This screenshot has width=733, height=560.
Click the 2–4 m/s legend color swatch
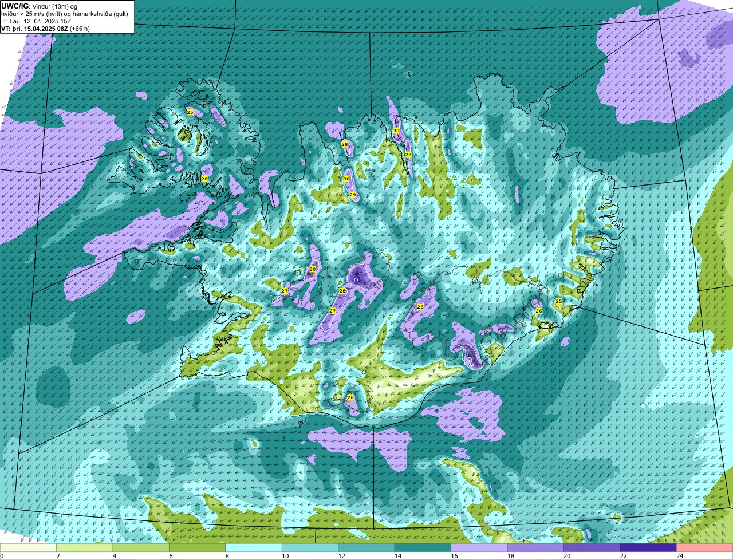[x=85, y=548]
